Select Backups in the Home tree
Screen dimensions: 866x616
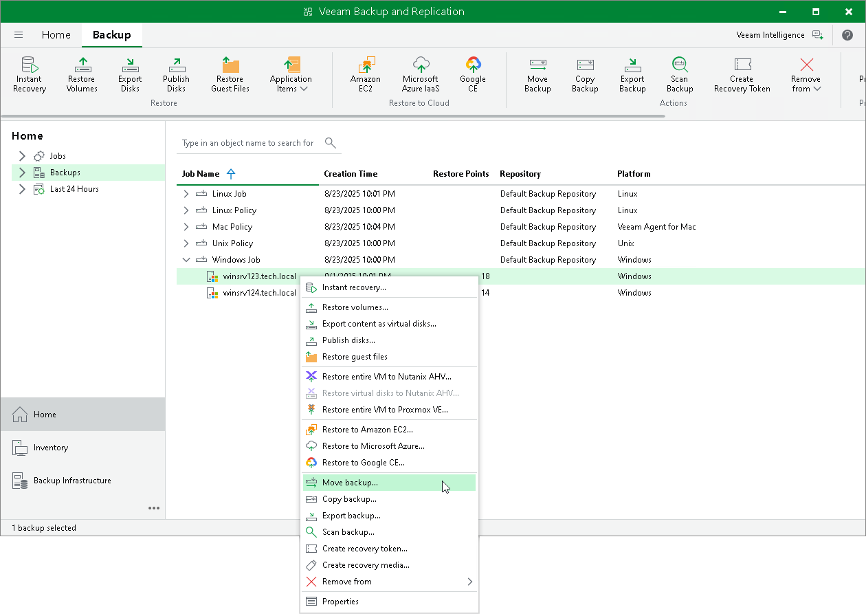pos(65,173)
